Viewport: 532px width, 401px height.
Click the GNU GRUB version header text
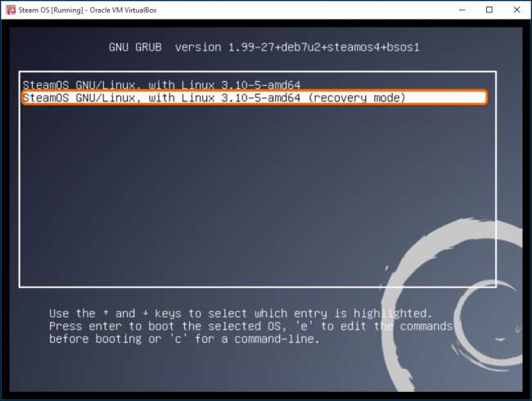264,47
